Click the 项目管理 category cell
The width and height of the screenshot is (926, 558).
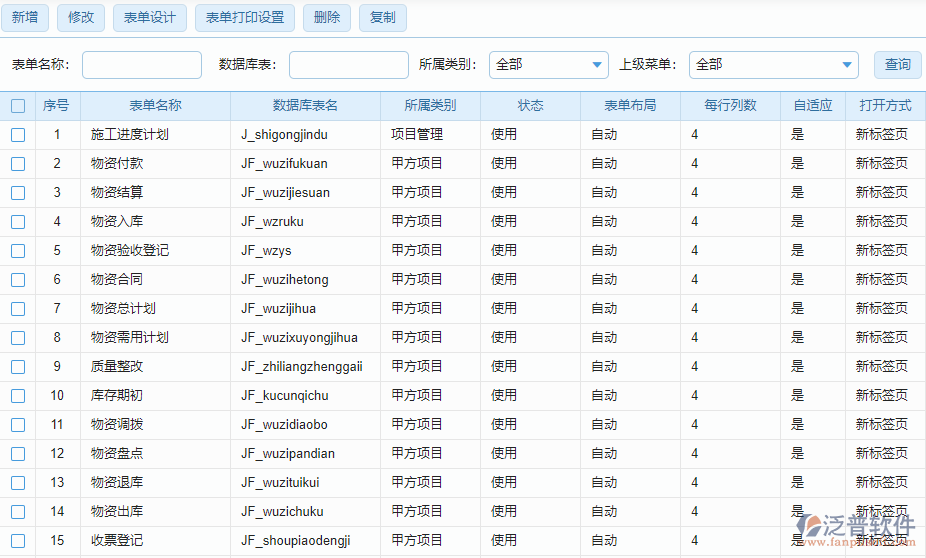431,135
